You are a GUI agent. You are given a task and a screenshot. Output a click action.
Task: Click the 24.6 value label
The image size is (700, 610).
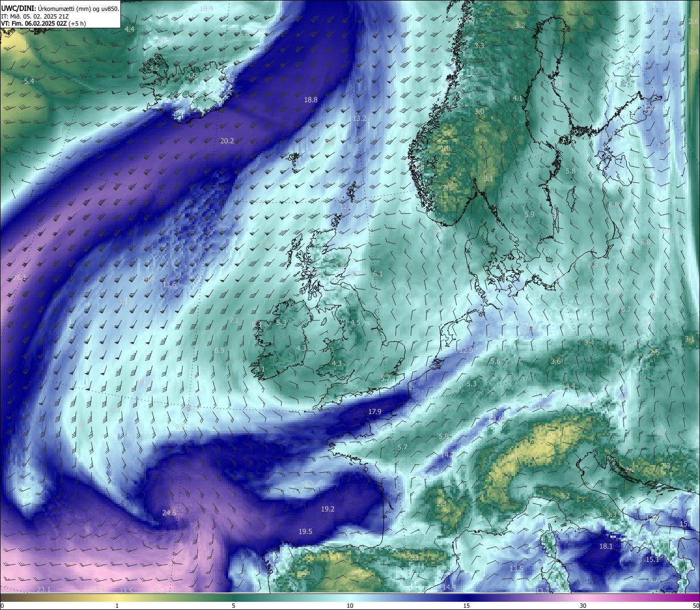[170, 513]
